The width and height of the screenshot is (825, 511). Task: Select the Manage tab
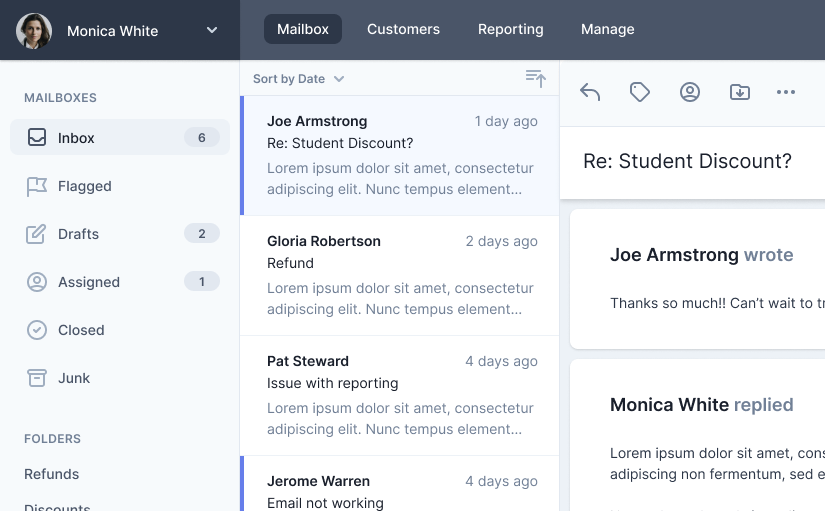tap(608, 29)
